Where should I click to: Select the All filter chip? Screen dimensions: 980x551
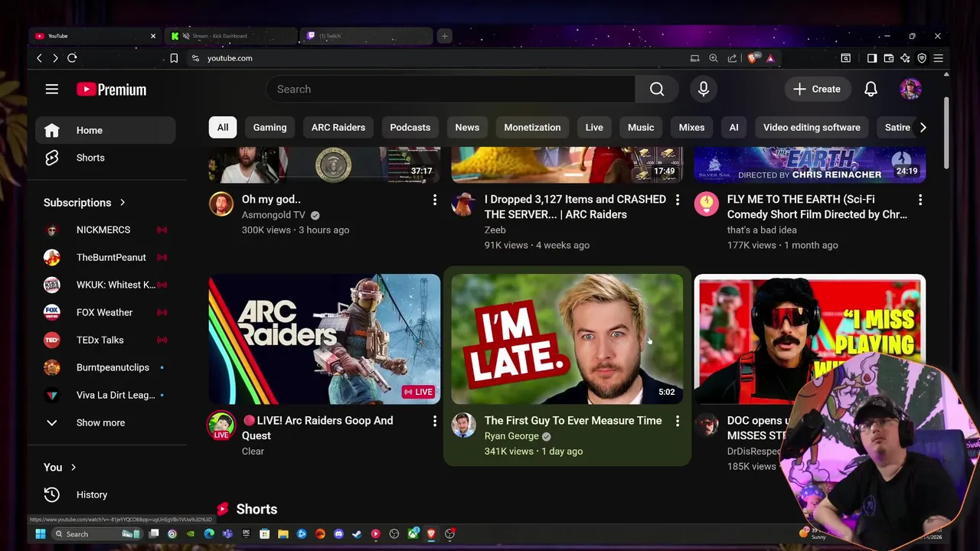tap(223, 127)
